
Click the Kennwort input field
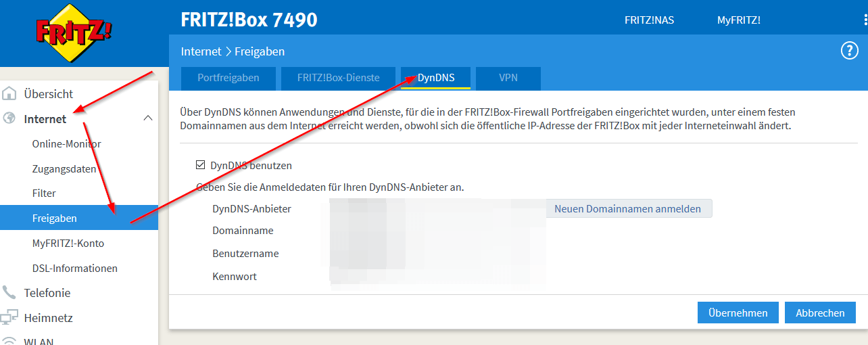[437, 277]
